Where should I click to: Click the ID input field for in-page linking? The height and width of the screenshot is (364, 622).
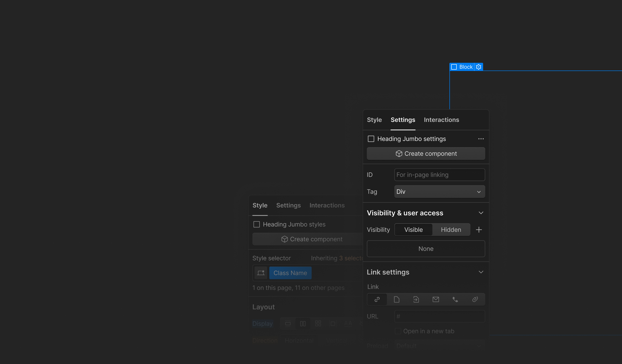point(440,175)
